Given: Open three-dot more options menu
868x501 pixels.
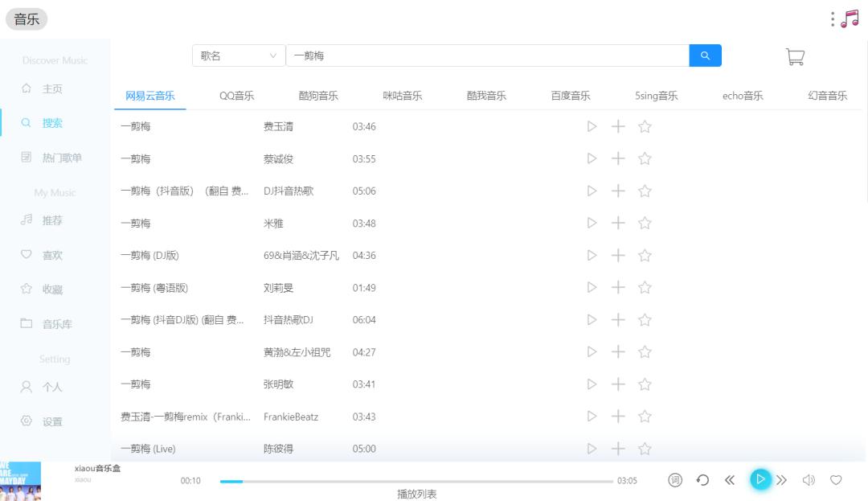Looking at the screenshot, I should tap(833, 18).
